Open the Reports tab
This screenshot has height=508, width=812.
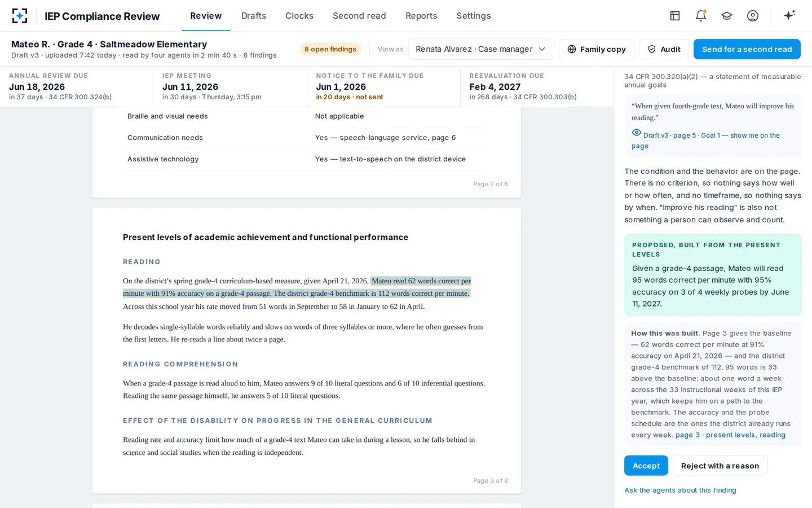tap(421, 16)
